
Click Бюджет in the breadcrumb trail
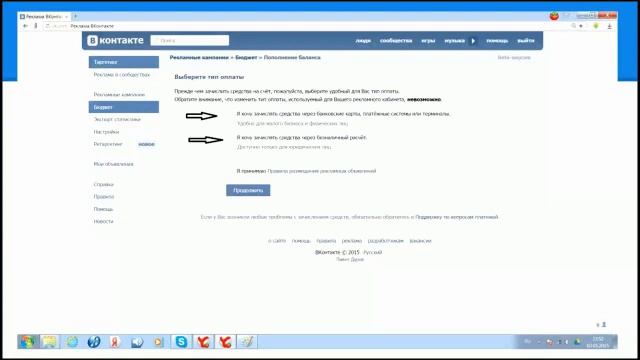[x=246, y=58]
